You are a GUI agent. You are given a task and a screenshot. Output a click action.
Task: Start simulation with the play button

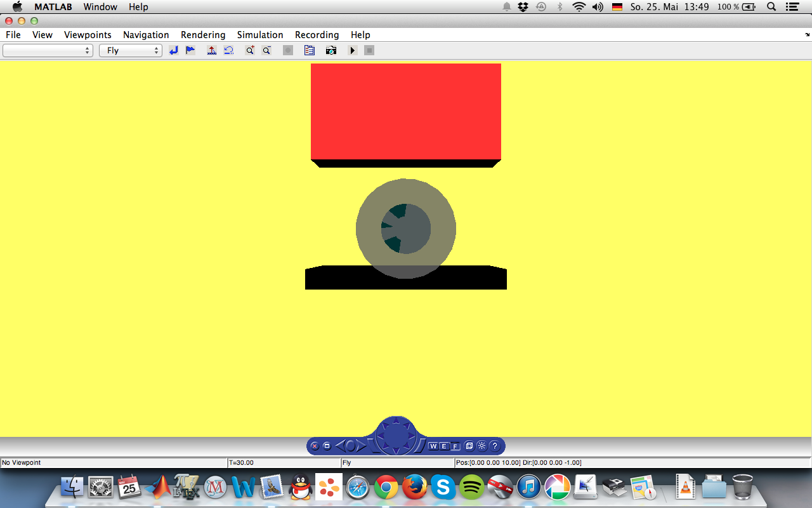(x=353, y=50)
